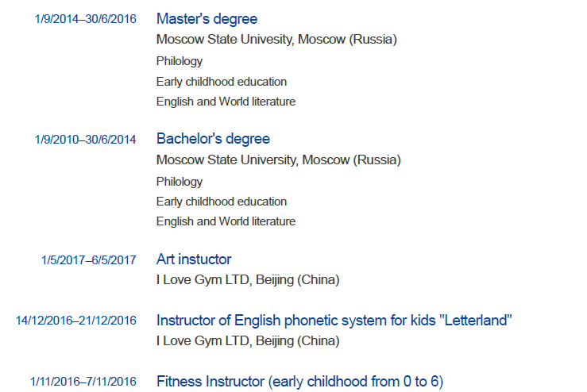The image size is (587, 392).
Task: Click "Philology" under Bachelor's degree
Action: point(180,182)
